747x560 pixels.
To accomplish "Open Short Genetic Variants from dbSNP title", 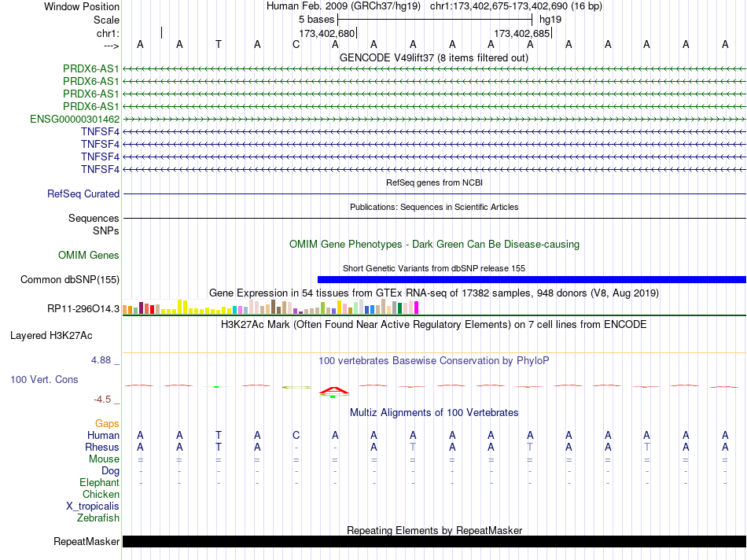I will tap(434, 268).
